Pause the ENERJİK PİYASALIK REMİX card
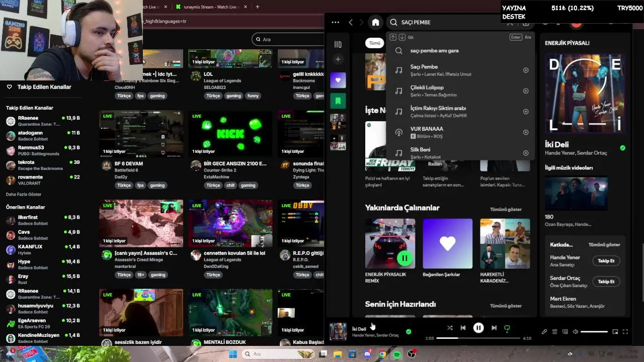 click(x=405, y=258)
